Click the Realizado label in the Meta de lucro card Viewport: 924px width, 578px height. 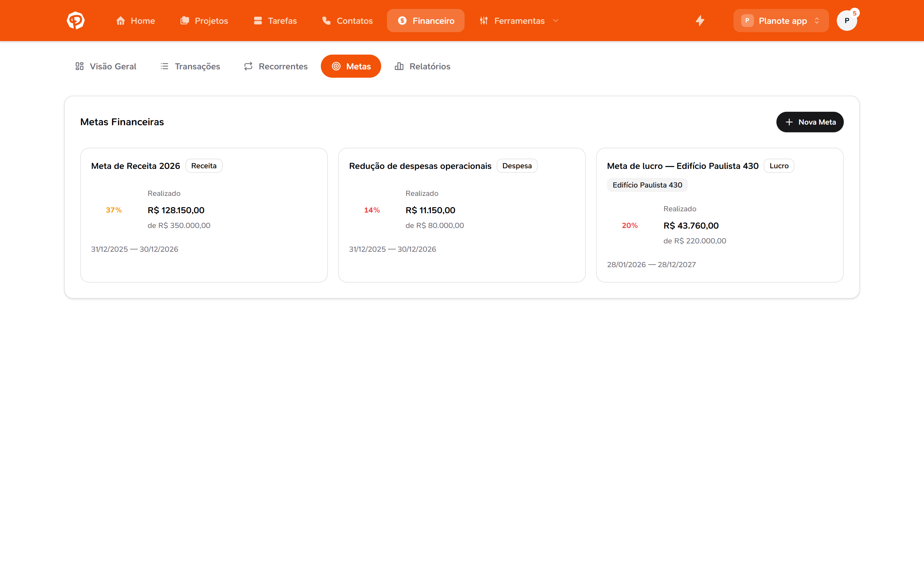pos(680,209)
